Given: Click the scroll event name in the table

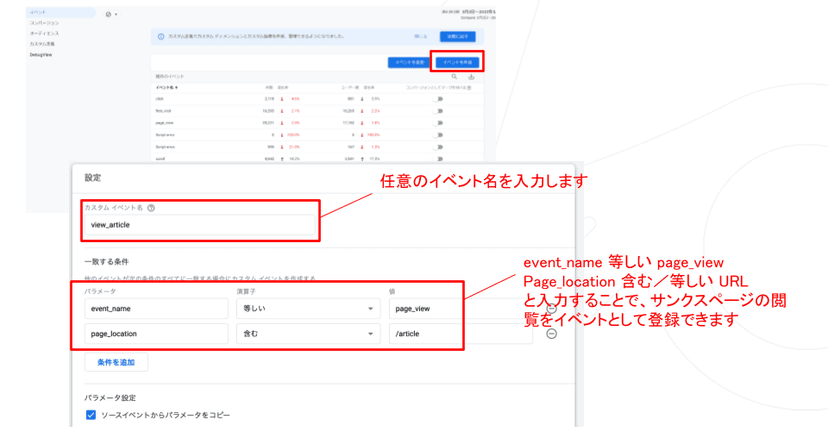Looking at the screenshot, I should coord(160,158).
